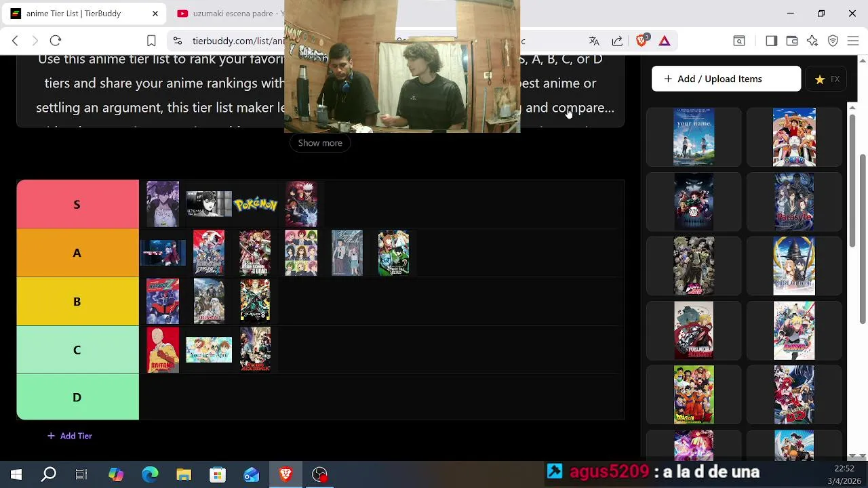The height and width of the screenshot is (488, 868).
Task: Select the Jujutsu Kaisen poster in S tier
Action: click(301, 204)
